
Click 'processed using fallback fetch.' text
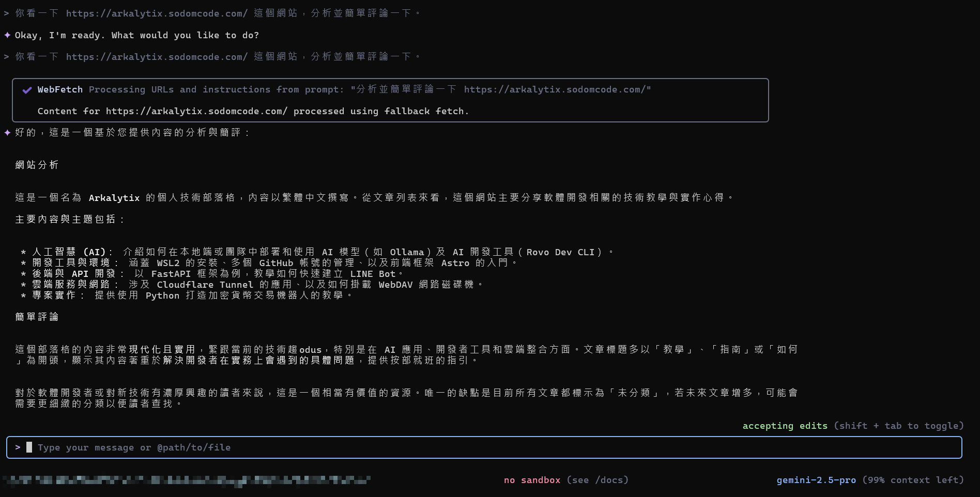381,111
